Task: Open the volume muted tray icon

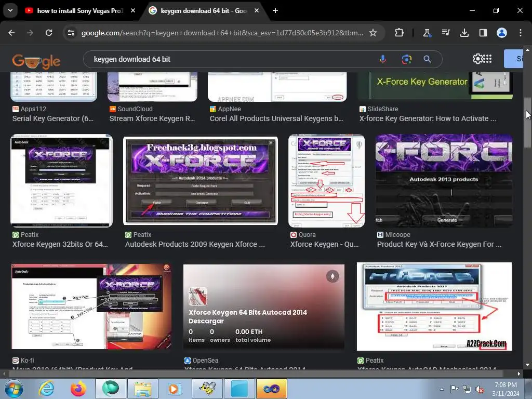Action: [480, 389]
